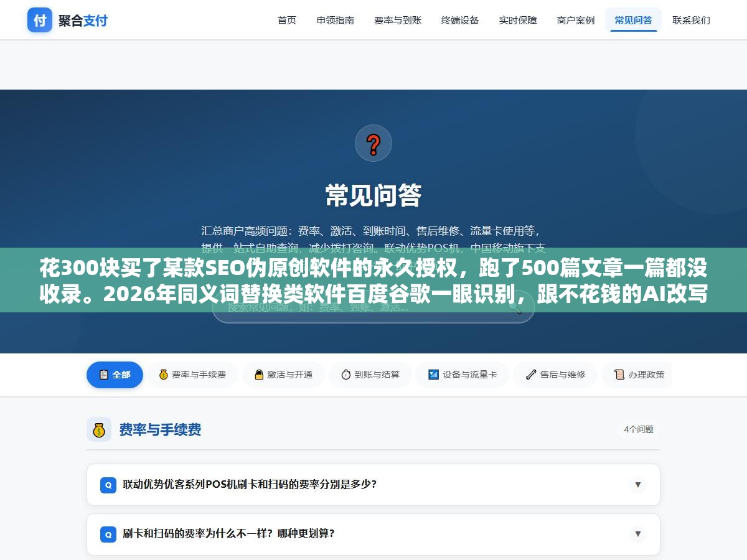Filter by 售后与维修 category
This screenshot has width=747, height=560.
555,375
